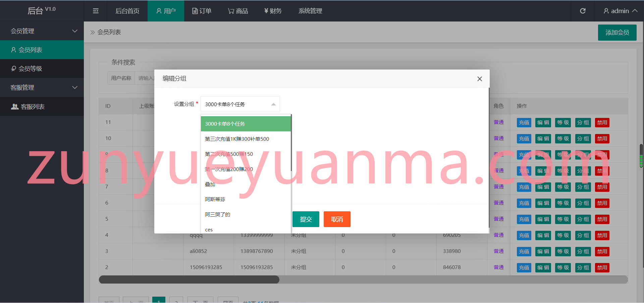The image size is (644, 303).
Task: Click 分组 for member ID 11
Action: pos(583,123)
